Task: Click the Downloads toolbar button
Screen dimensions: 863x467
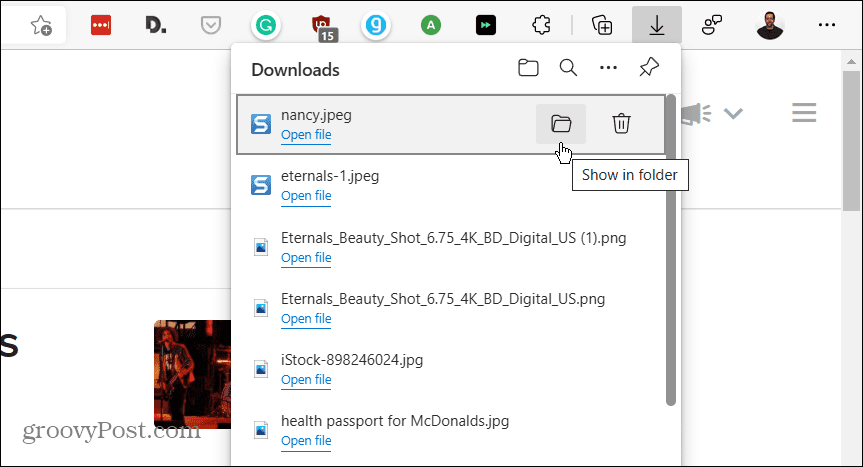Action: click(x=657, y=26)
